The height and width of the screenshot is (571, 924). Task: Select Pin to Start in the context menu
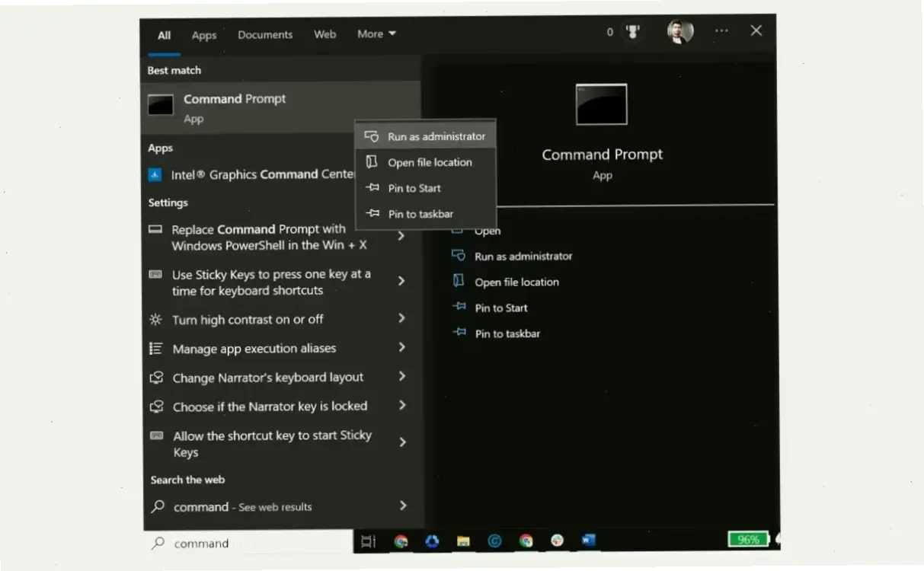pyautogui.click(x=414, y=188)
